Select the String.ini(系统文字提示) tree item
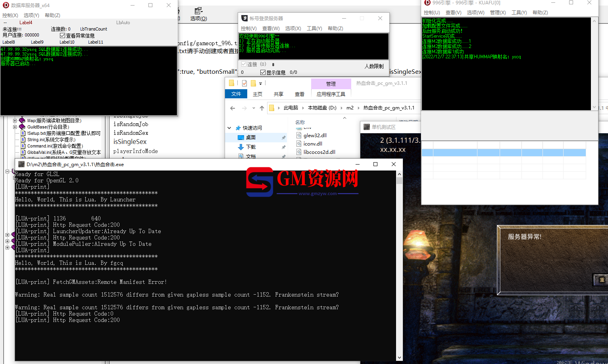 [x=51, y=140]
